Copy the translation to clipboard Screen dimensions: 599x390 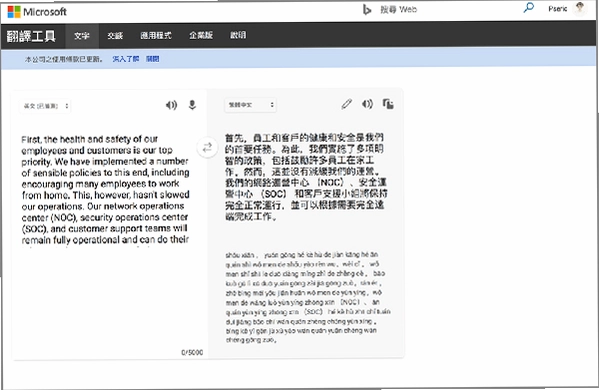(x=388, y=104)
